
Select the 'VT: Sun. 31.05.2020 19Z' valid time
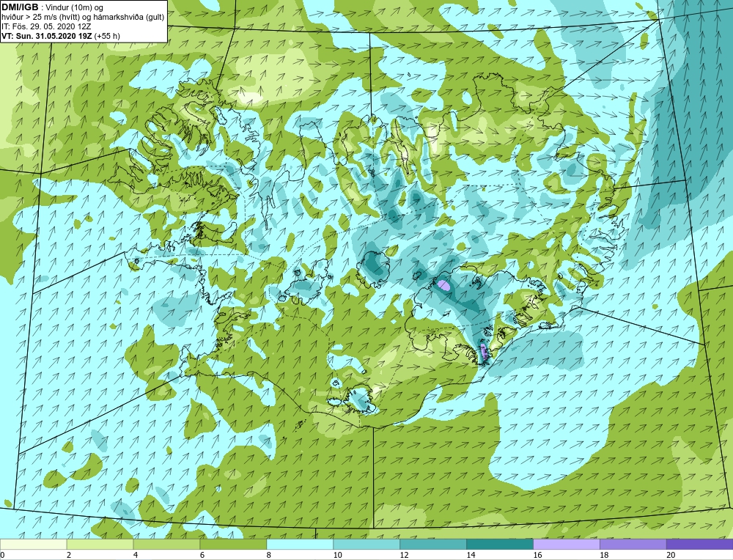tap(47, 36)
